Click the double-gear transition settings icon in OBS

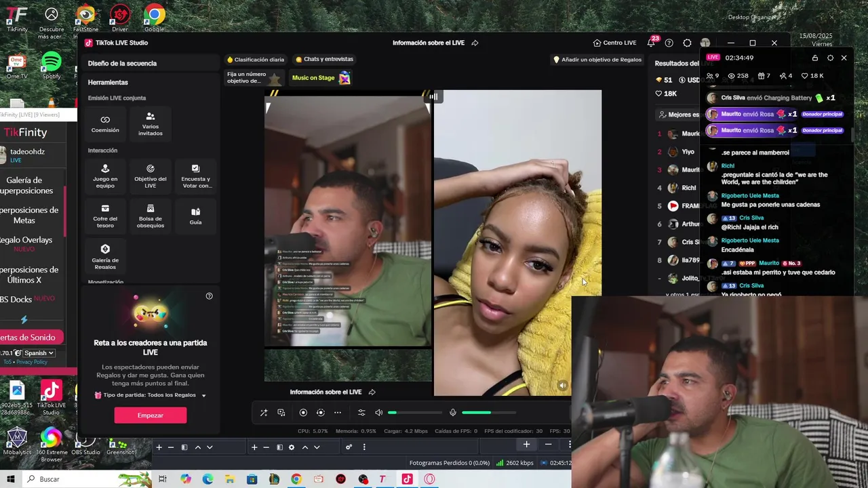click(349, 447)
